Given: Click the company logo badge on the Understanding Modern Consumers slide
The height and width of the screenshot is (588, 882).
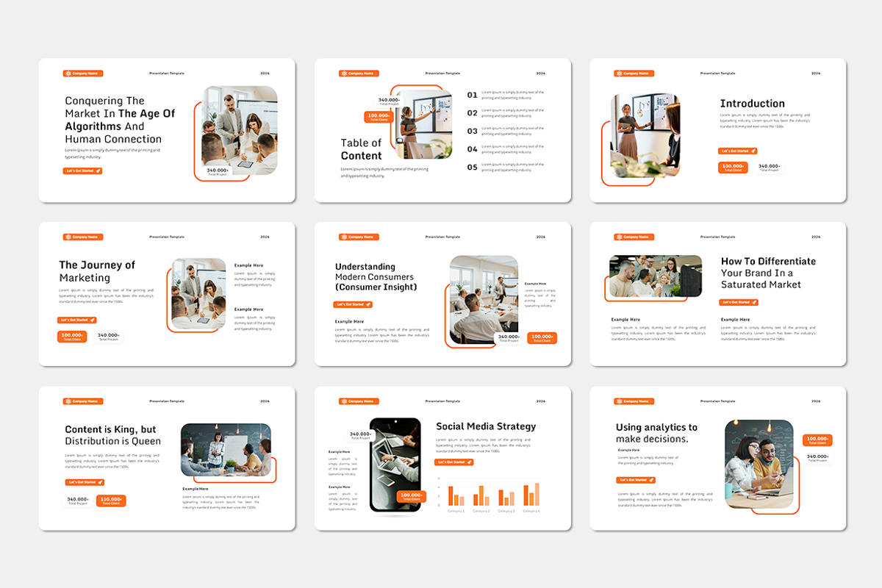Looking at the screenshot, I should 358,237.
